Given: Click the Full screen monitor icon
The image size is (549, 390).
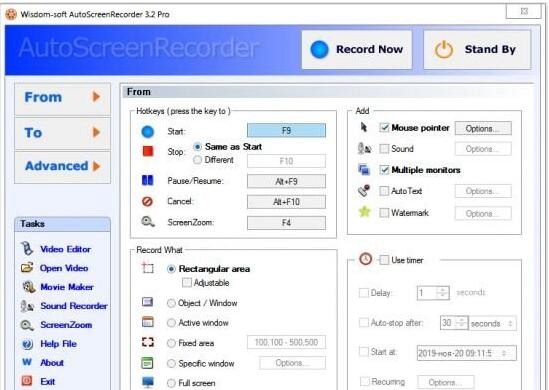Looking at the screenshot, I should (x=148, y=382).
